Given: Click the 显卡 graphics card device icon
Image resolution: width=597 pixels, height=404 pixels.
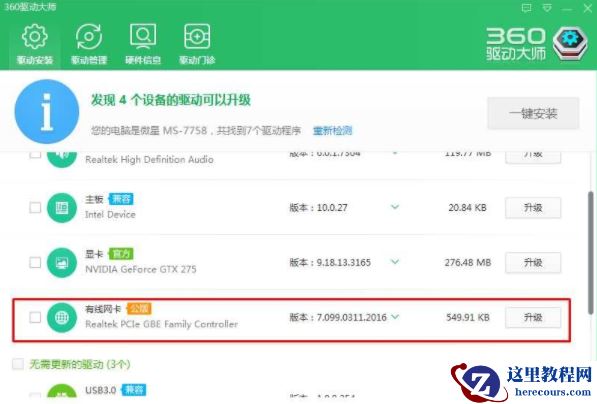Looking at the screenshot, I should click(x=62, y=262).
